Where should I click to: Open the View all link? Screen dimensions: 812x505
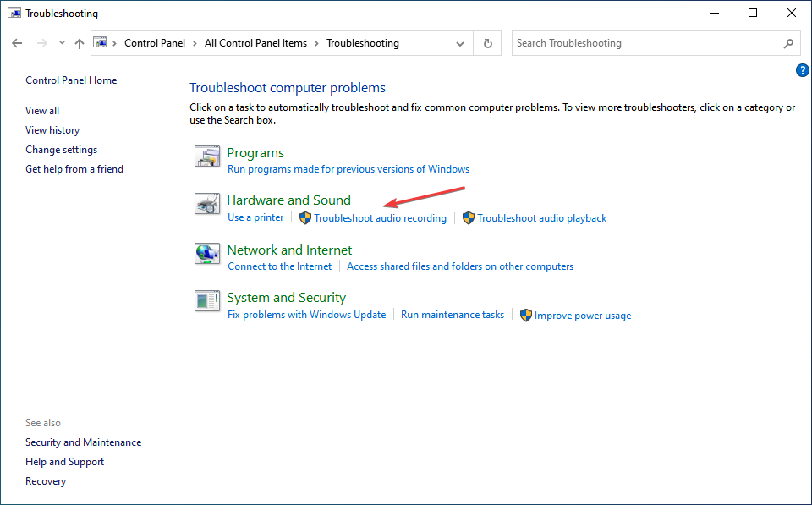tap(42, 110)
